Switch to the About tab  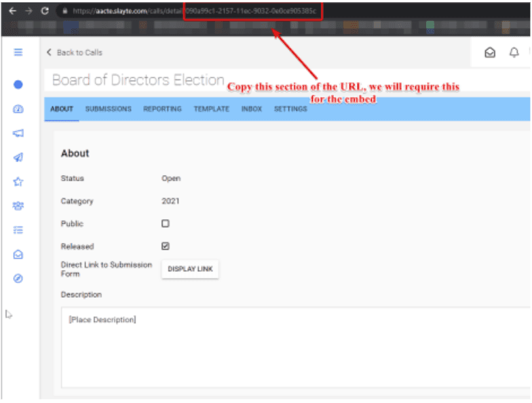tap(62, 109)
